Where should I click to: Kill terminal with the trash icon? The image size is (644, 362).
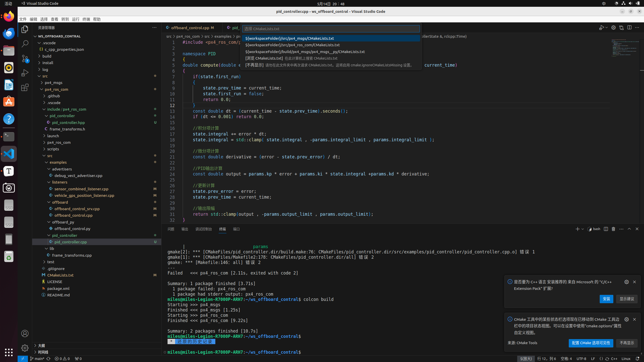click(x=613, y=229)
